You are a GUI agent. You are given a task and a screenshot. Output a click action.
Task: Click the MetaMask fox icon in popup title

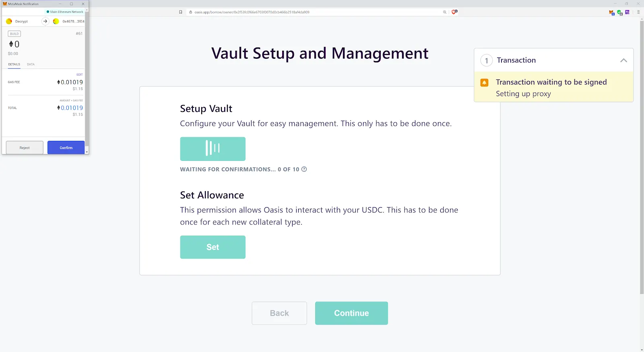[x=5, y=4]
